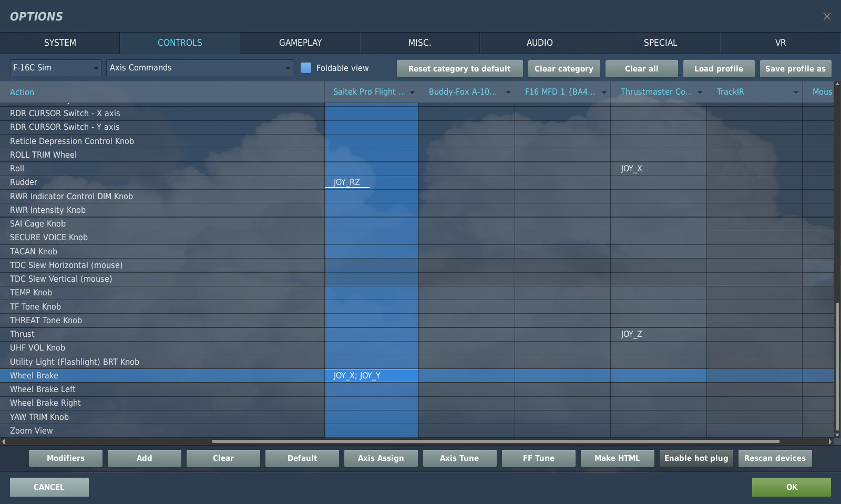The width and height of the screenshot is (841, 504).
Task: Click the Default button
Action: pos(302,458)
